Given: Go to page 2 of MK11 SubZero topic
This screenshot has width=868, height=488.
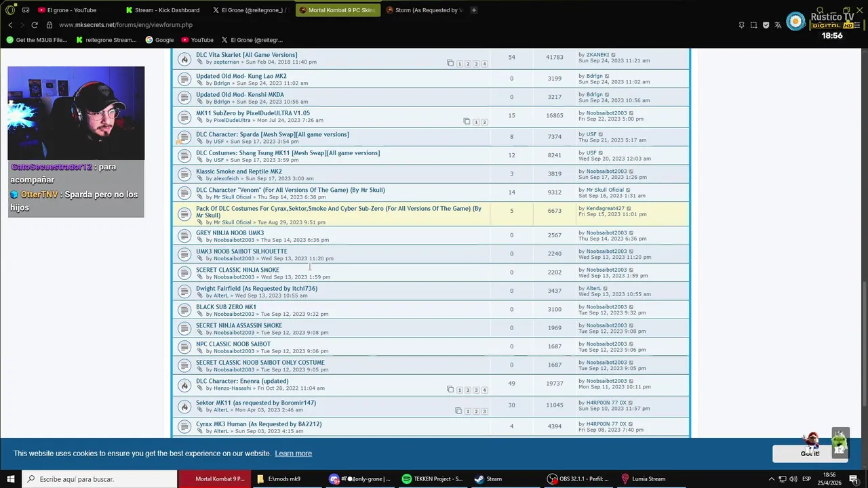Looking at the screenshot, I should pos(484,122).
